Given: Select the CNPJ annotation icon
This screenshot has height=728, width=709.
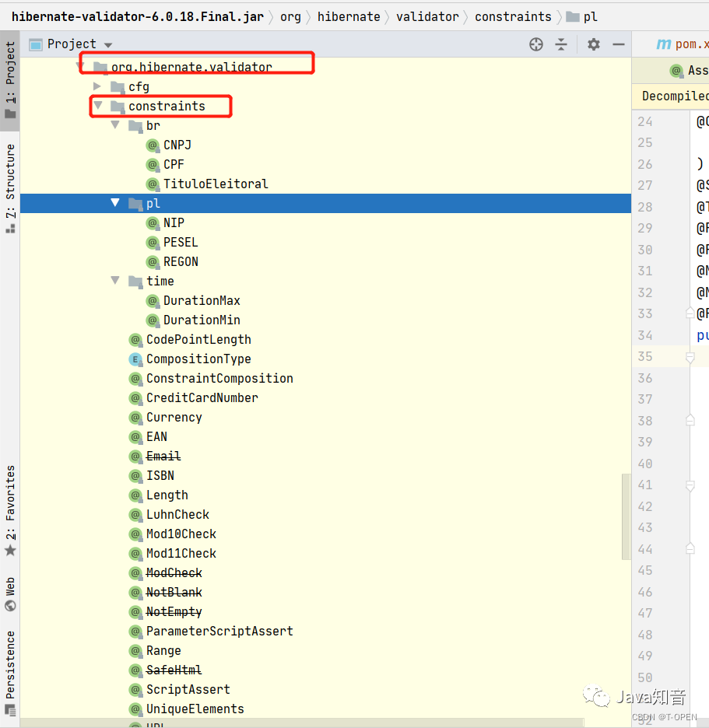Looking at the screenshot, I should click(153, 145).
